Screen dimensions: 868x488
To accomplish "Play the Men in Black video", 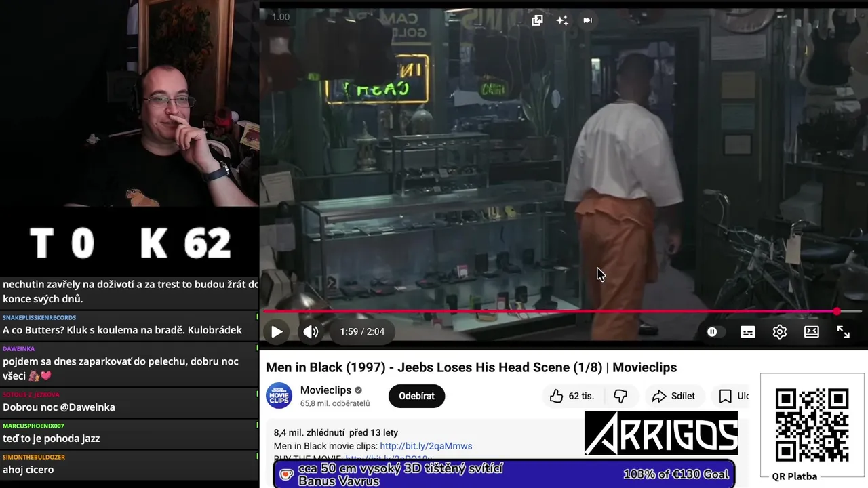I will [277, 331].
